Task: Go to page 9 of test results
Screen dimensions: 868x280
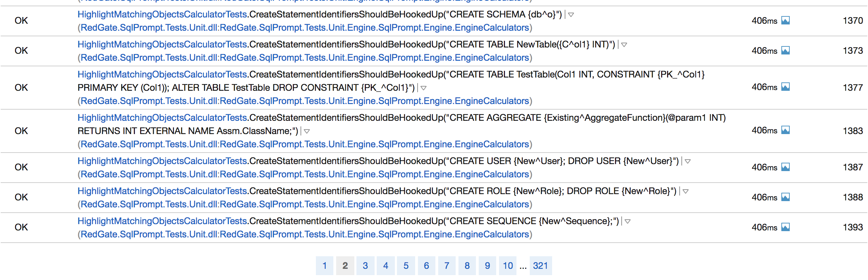Action: pyautogui.click(x=487, y=266)
